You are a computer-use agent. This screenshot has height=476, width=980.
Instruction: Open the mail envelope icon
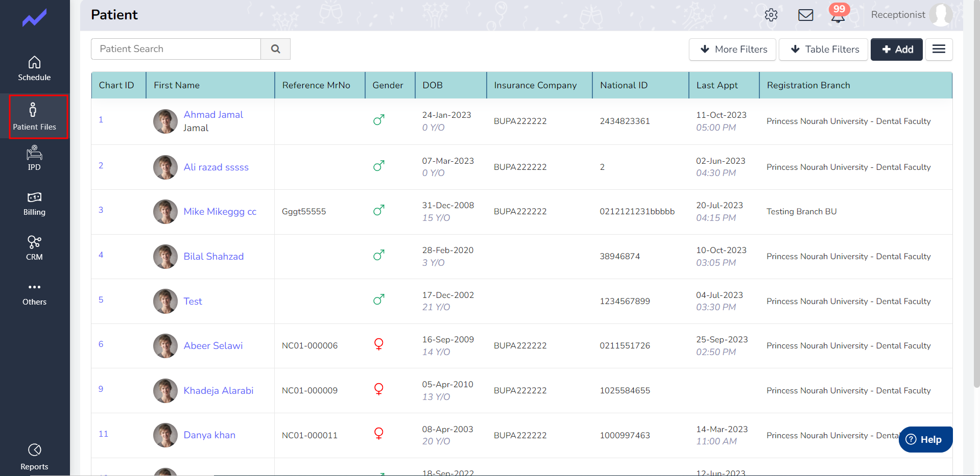(806, 15)
